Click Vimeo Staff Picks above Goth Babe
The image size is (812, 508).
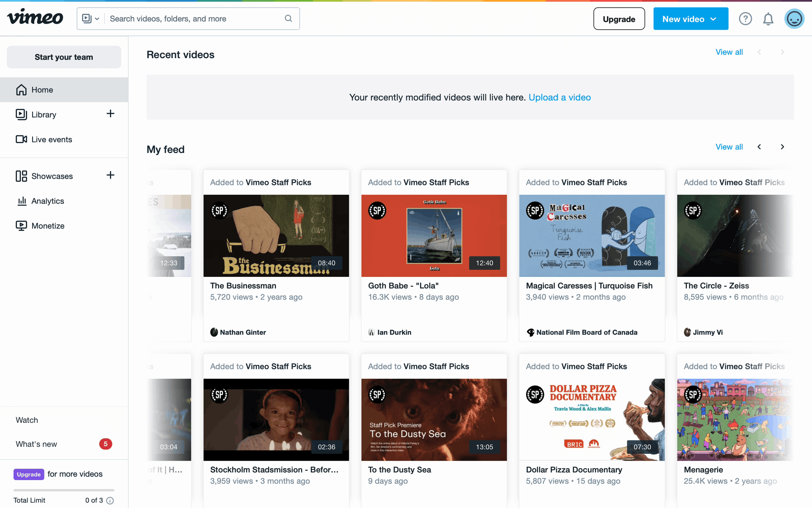point(436,182)
